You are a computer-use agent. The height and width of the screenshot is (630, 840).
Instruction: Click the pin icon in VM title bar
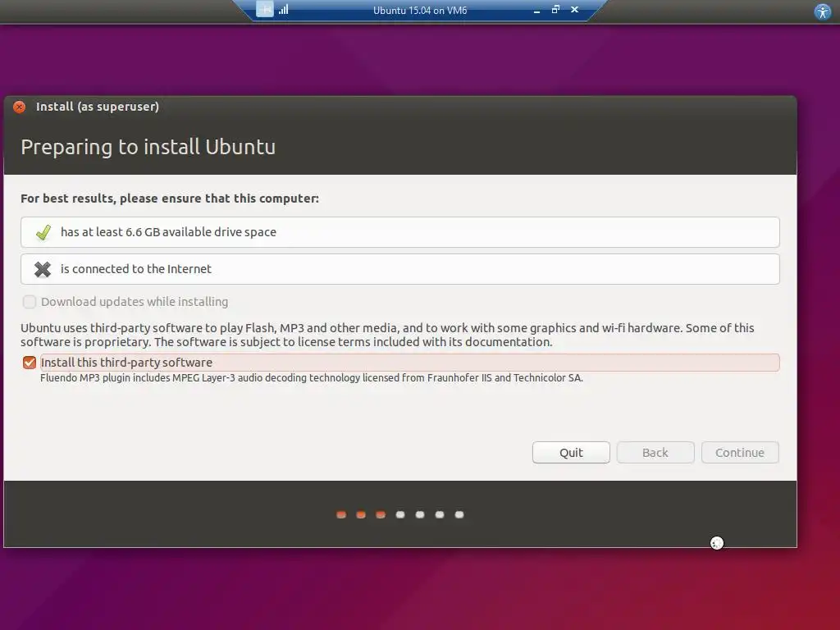(265, 9)
